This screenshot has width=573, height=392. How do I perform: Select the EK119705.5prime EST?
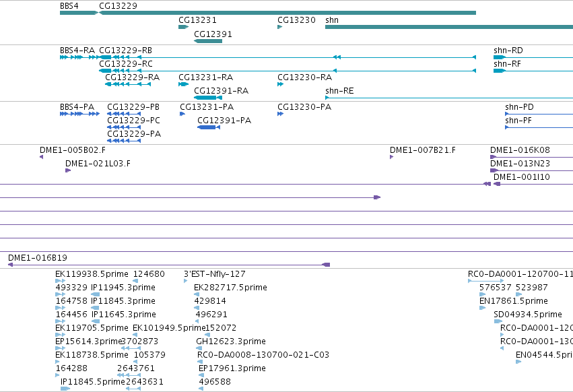(x=61, y=335)
